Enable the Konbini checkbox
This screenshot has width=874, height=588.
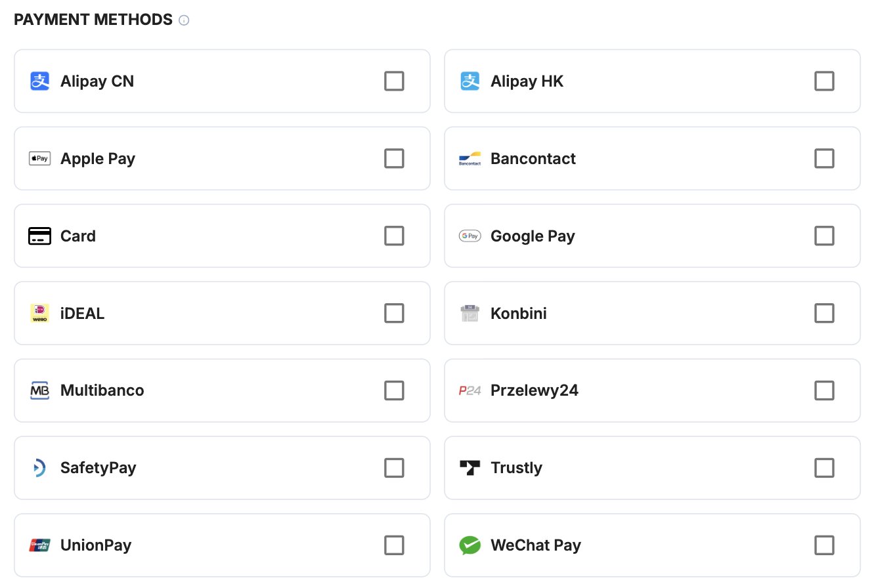pos(824,314)
